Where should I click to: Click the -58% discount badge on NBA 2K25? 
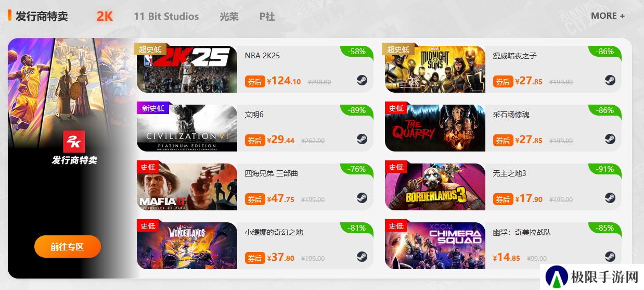click(x=357, y=52)
